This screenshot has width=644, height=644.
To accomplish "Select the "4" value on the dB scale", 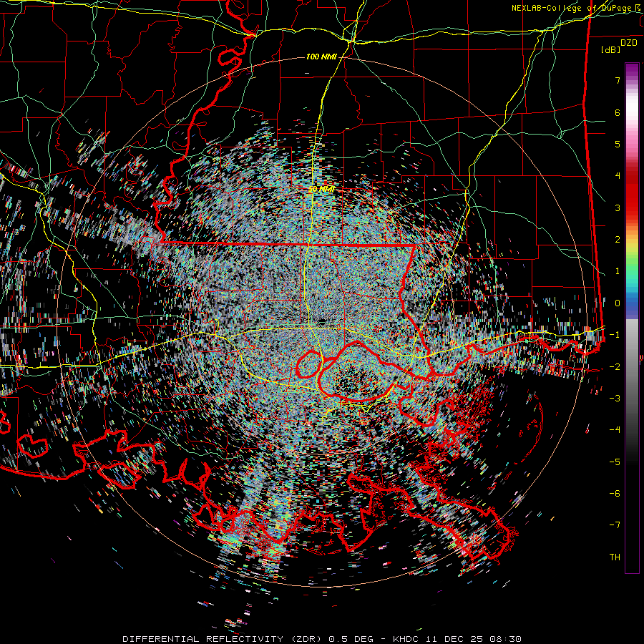I will click(618, 176).
